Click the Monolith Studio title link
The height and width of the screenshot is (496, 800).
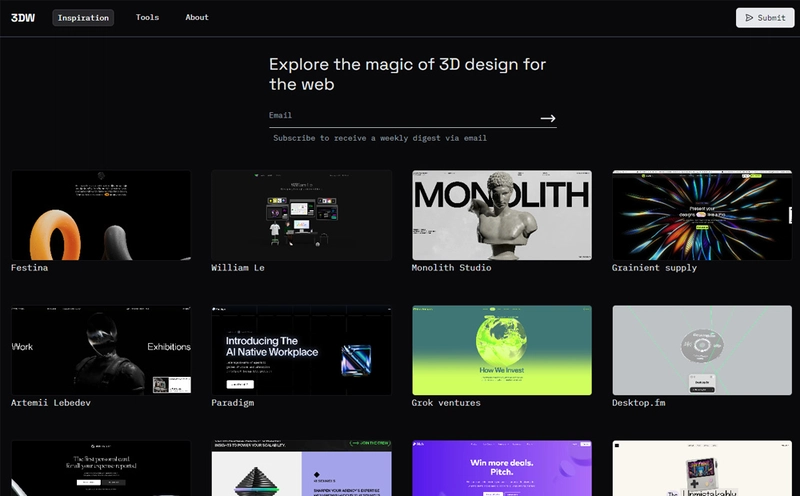tap(452, 268)
